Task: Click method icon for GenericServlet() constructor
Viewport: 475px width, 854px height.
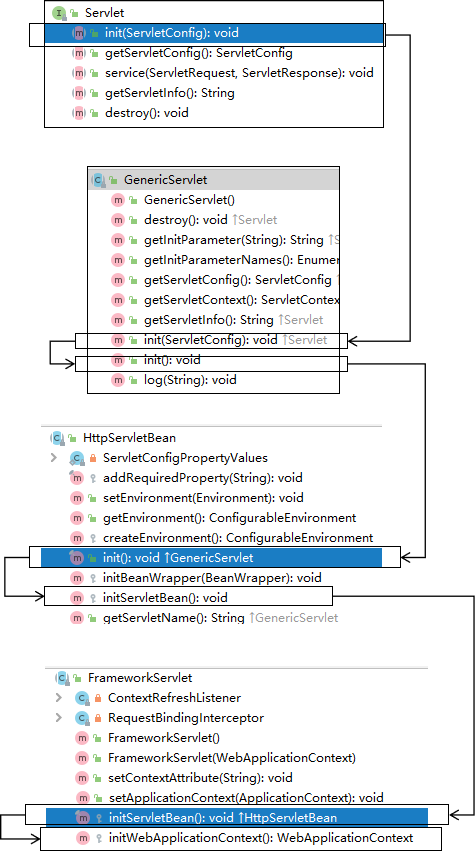Action: point(118,200)
